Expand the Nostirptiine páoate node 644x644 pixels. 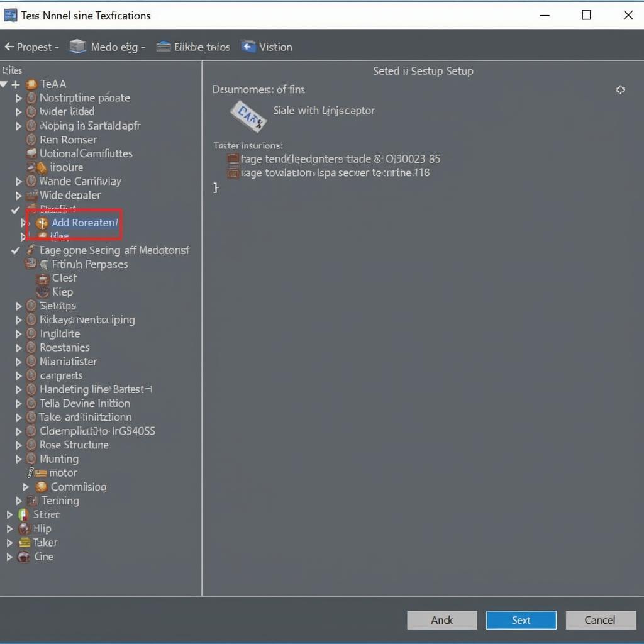click(x=18, y=98)
